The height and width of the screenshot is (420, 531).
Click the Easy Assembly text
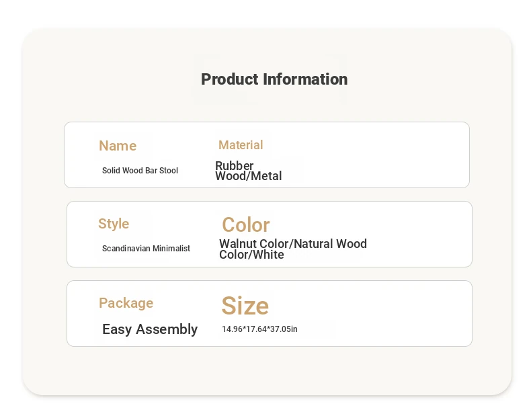[150, 329]
